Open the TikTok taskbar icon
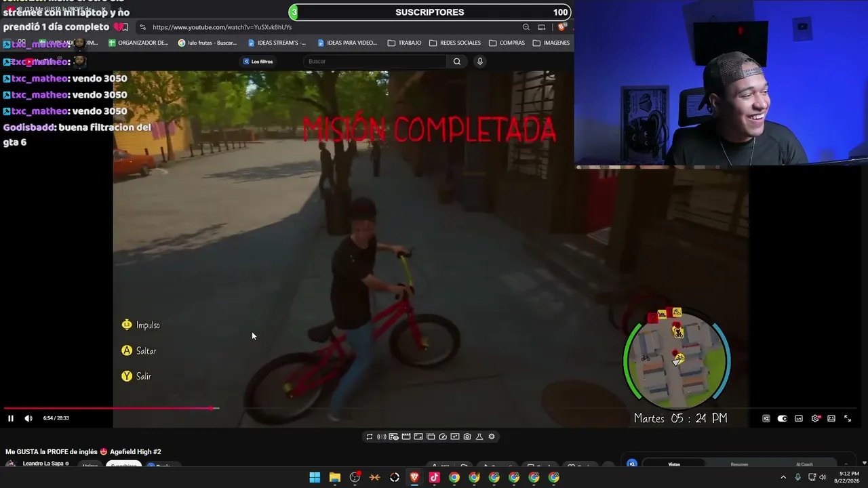868x488 pixels. 435,477
